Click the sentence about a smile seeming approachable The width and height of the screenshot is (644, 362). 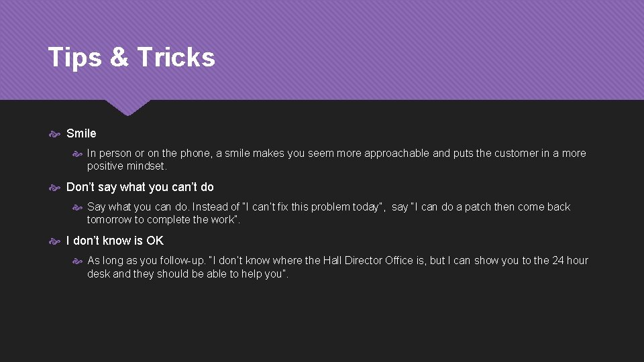pos(335,154)
